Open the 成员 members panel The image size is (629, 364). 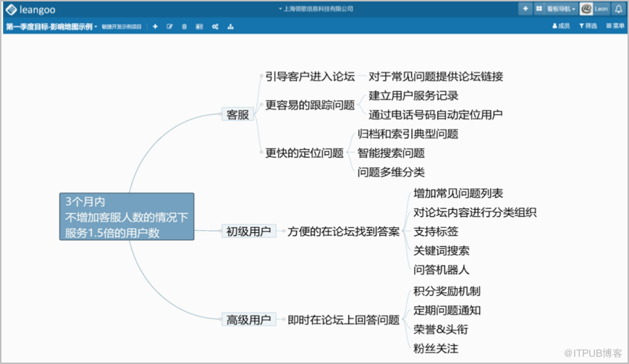pos(561,25)
